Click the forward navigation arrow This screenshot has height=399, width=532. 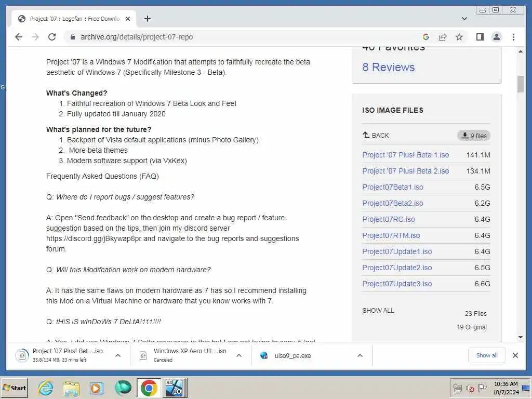pos(35,37)
